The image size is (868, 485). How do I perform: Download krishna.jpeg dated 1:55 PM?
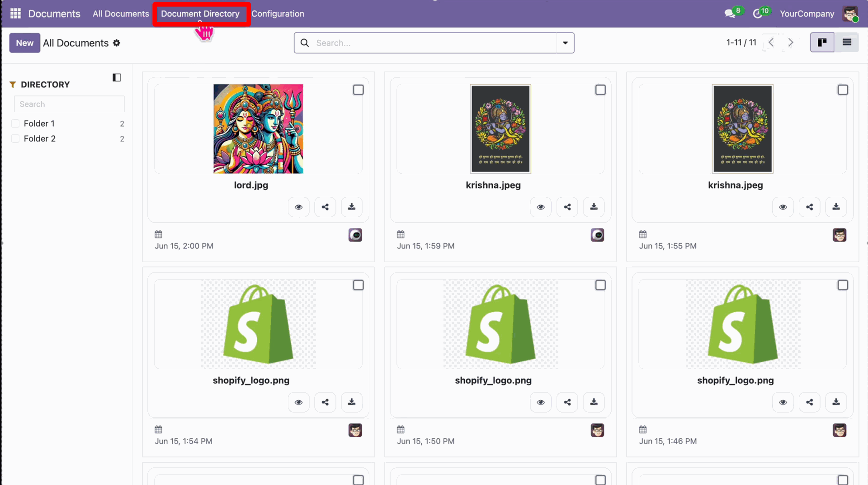tap(836, 207)
